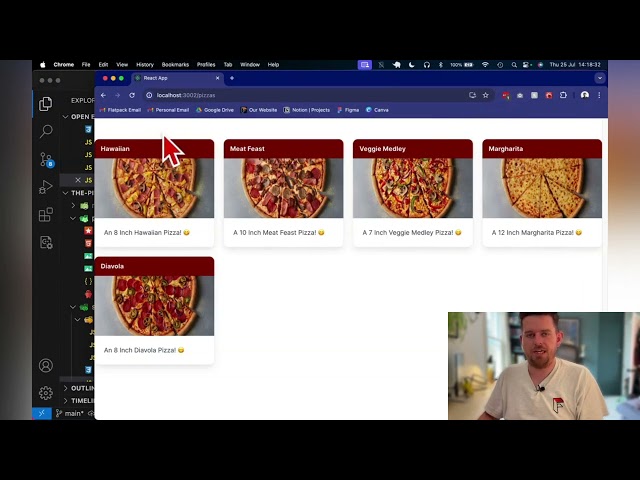The image size is (640, 480).
Task: Click the Spotlight search icon in menu bar
Action: click(514, 64)
